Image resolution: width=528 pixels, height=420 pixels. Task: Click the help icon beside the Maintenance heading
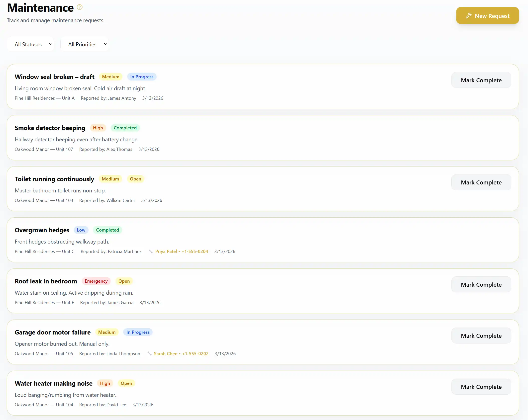pos(80,7)
